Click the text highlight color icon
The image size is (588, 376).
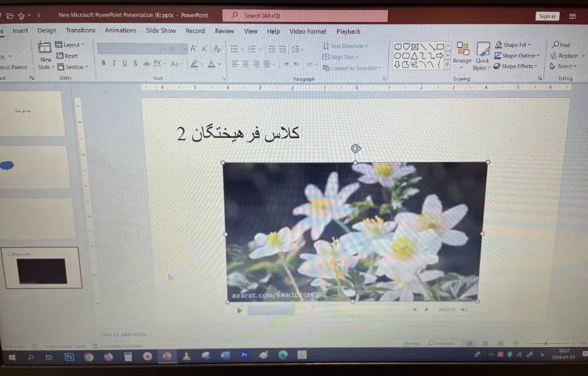194,64
